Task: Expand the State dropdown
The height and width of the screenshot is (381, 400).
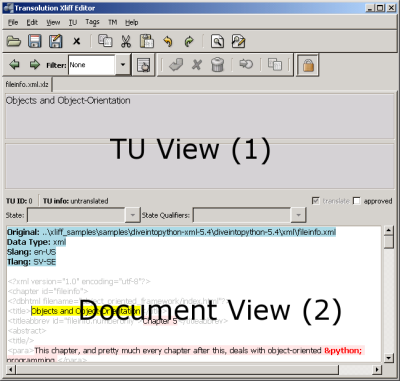Action: [132, 215]
